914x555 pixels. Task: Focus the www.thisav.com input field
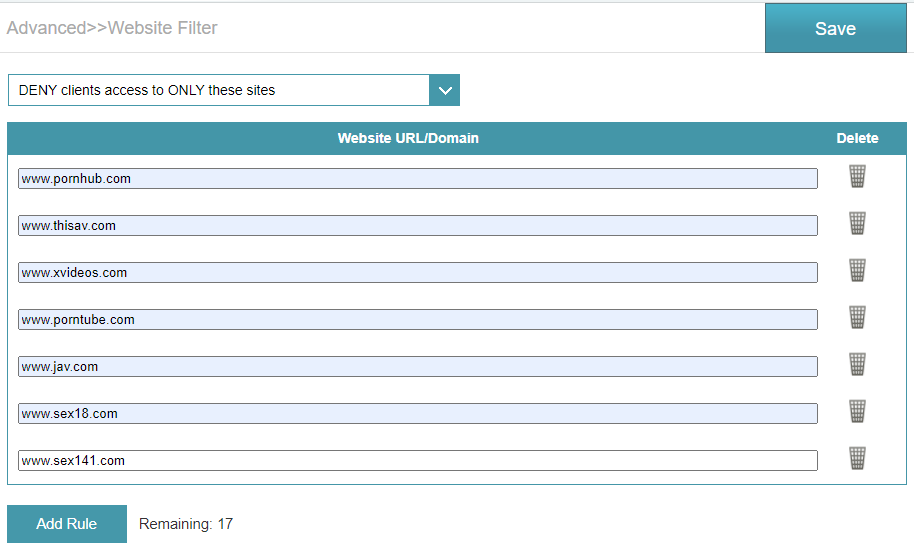417,226
